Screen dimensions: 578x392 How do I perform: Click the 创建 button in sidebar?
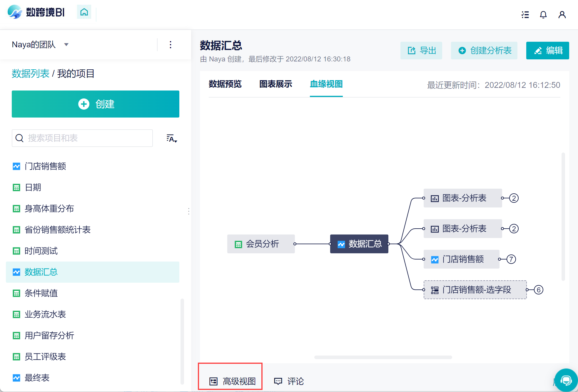click(x=96, y=104)
